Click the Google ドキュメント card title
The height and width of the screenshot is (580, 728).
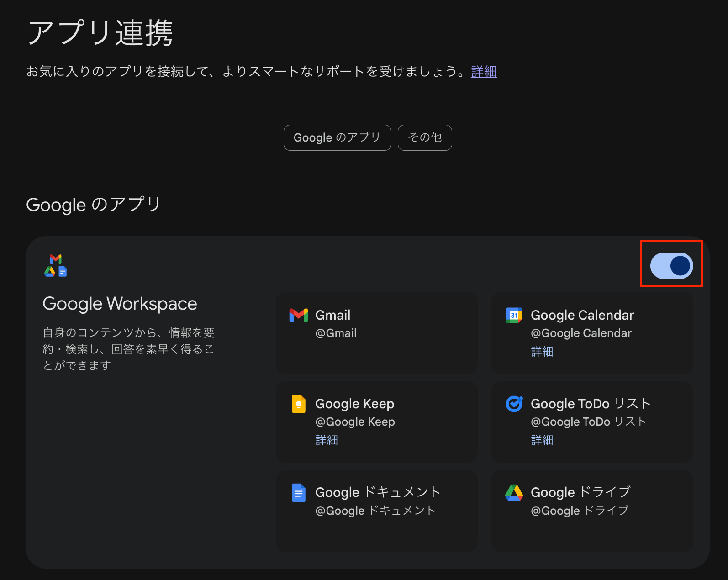[378, 492]
